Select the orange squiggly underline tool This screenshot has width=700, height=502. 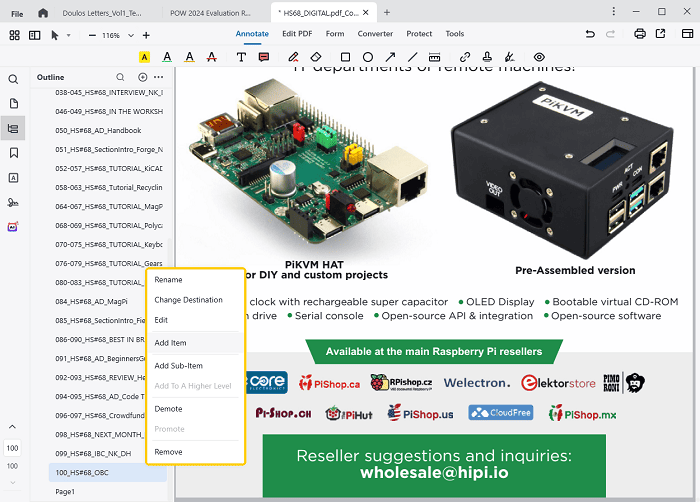point(189,57)
